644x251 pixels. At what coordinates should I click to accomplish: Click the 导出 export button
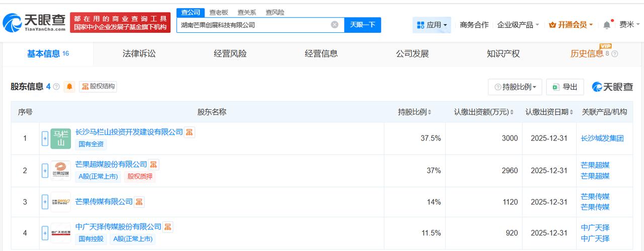(565, 87)
